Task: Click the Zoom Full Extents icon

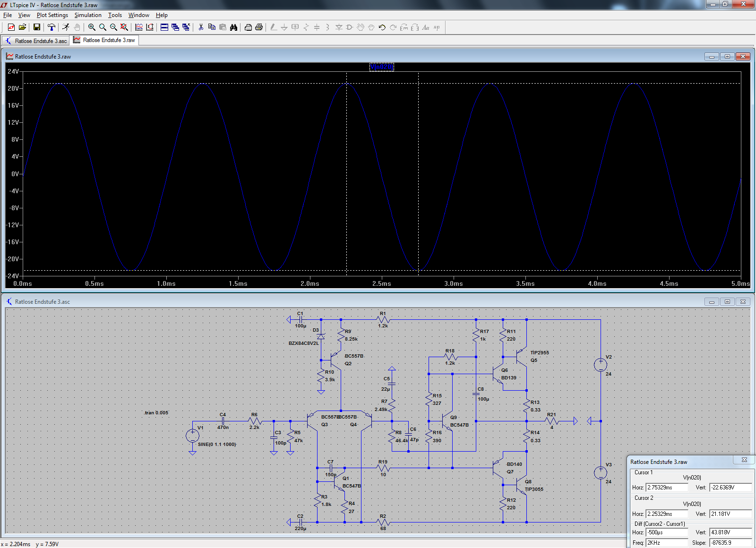Action: coord(124,27)
